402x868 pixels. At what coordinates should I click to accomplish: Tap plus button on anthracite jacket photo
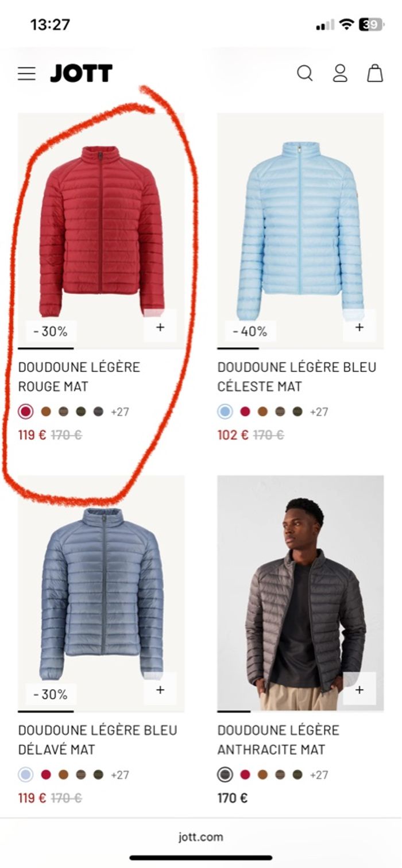point(360,689)
